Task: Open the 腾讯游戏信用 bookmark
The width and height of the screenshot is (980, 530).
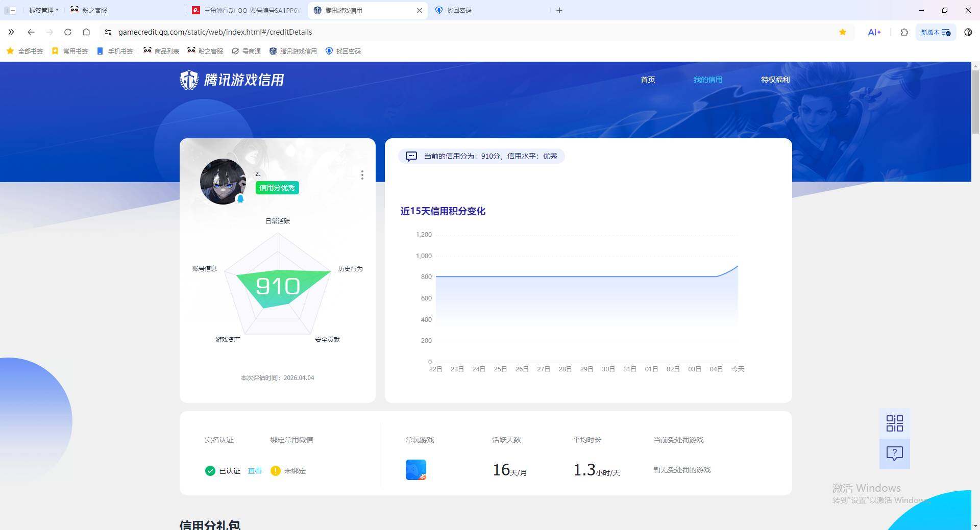Action: pyautogui.click(x=293, y=51)
